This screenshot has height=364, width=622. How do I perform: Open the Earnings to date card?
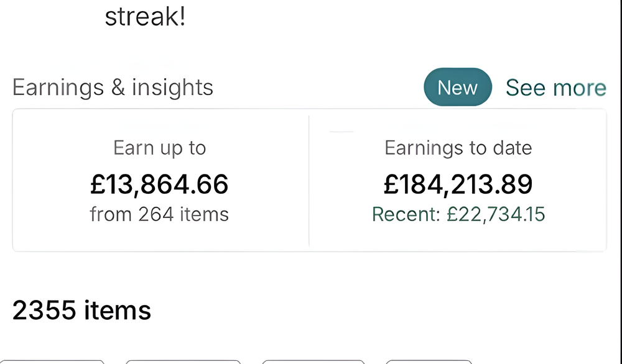pyautogui.click(x=458, y=180)
